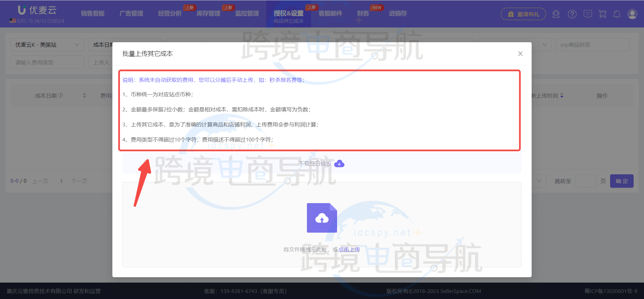Screen dimensions: 644x299
Task: Open the 监控管理 menu
Action: tap(247, 13)
